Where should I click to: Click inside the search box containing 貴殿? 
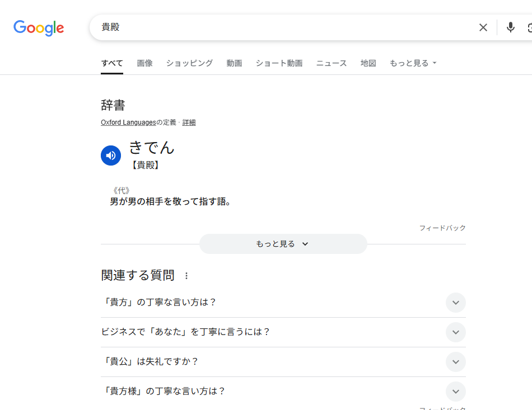(280, 27)
